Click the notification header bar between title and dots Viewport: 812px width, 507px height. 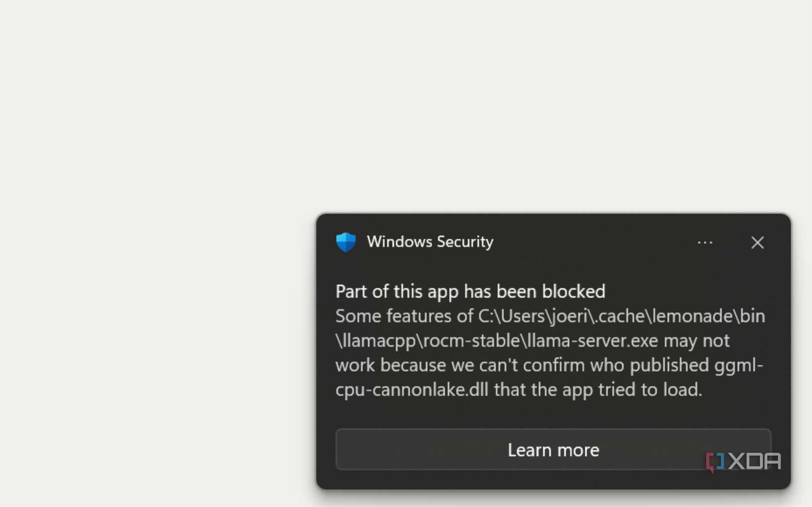(594, 242)
